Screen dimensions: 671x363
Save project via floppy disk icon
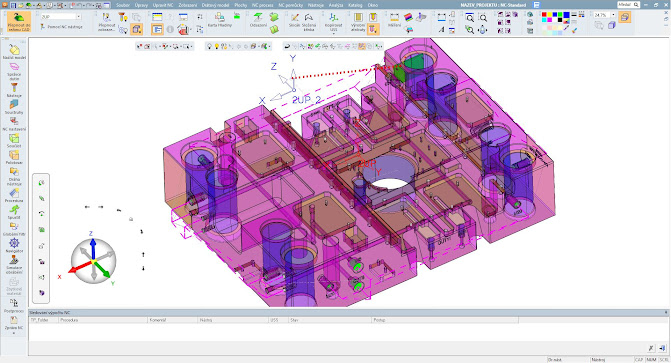[x=13, y=5]
